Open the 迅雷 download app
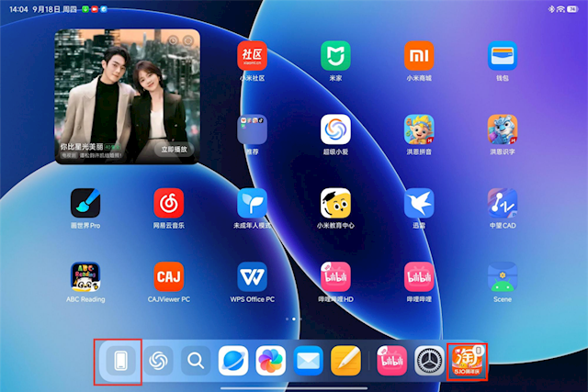588x392 pixels. 419,203
